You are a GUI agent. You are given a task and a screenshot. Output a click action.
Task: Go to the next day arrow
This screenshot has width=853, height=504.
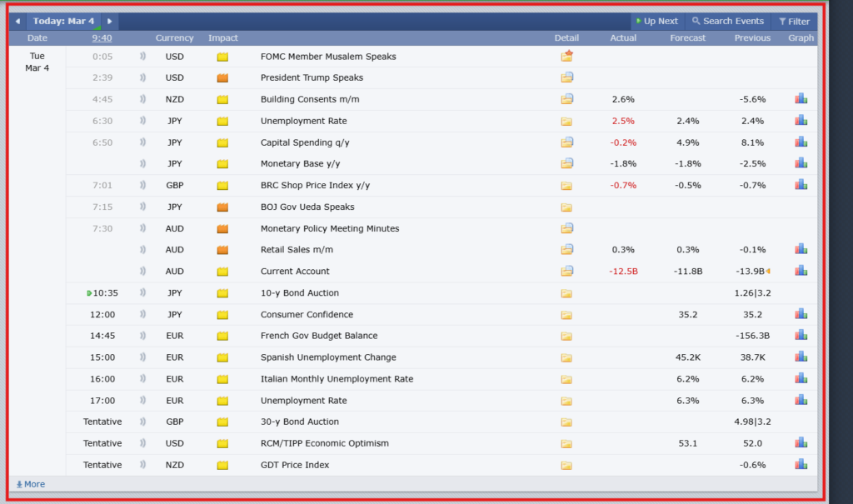click(109, 21)
